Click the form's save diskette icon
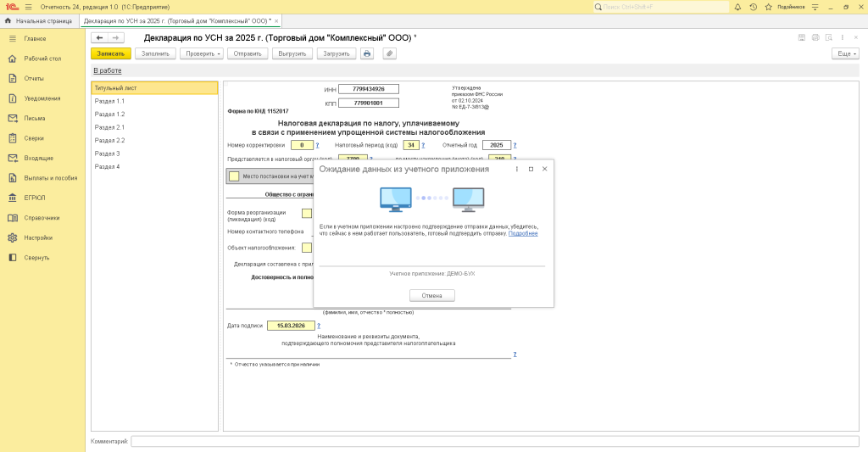The width and height of the screenshot is (868, 452). (x=802, y=37)
